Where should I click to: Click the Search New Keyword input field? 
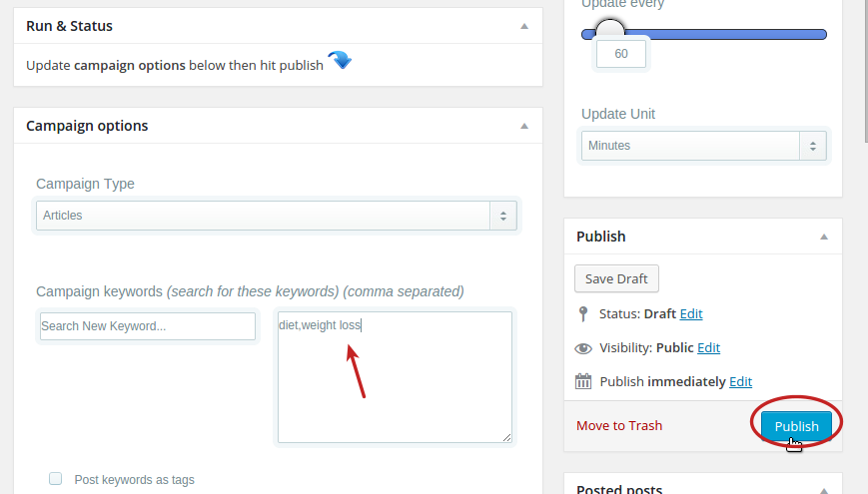click(148, 326)
